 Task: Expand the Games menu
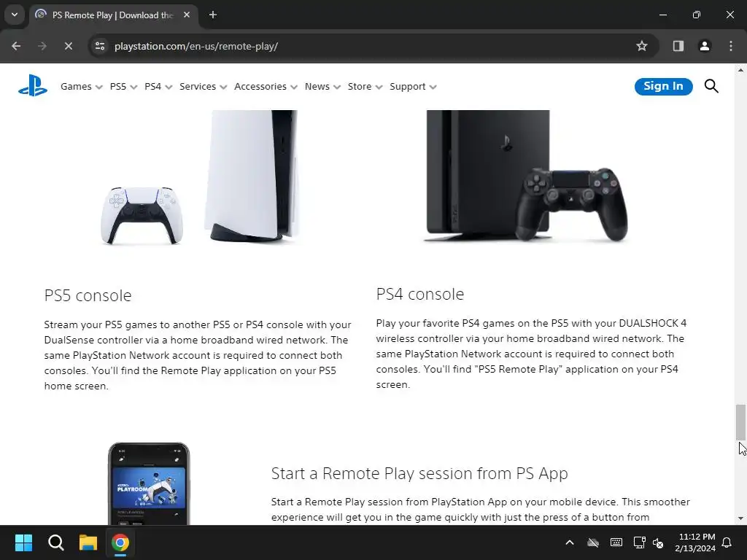(82, 87)
